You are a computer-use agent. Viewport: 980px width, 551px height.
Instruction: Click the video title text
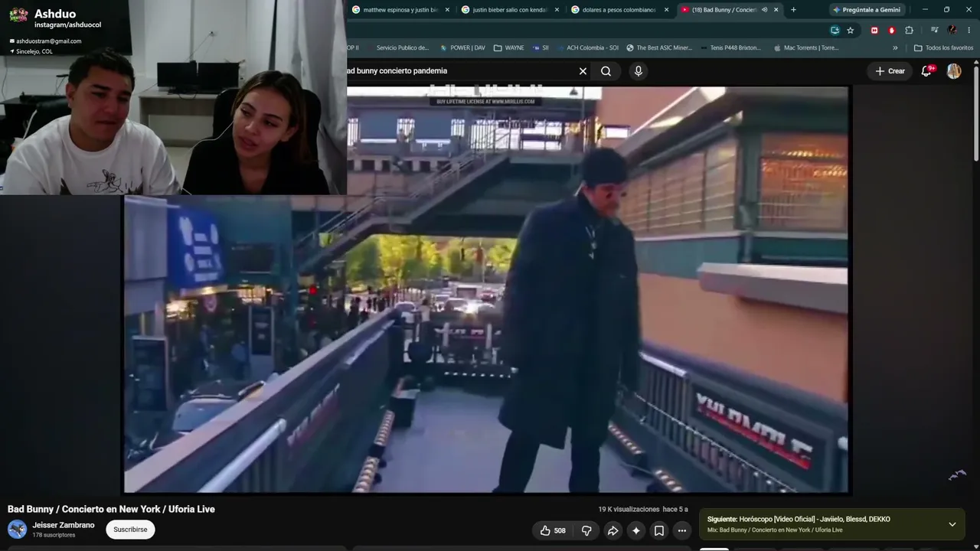click(111, 509)
